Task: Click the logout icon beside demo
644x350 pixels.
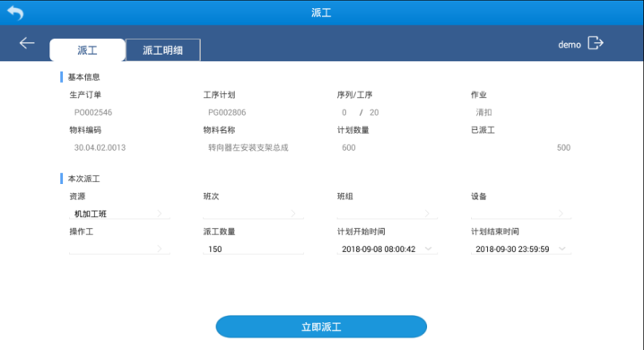Action: pyautogui.click(x=596, y=43)
